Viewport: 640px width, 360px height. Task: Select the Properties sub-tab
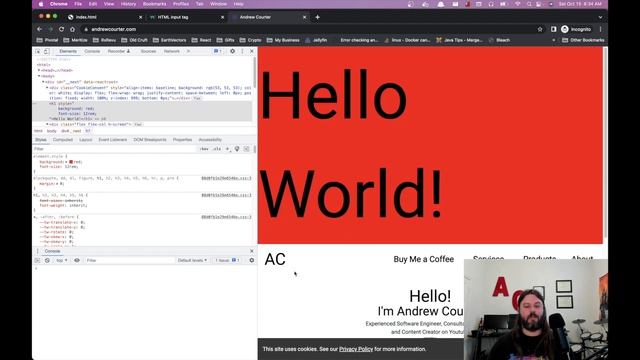(x=182, y=140)
